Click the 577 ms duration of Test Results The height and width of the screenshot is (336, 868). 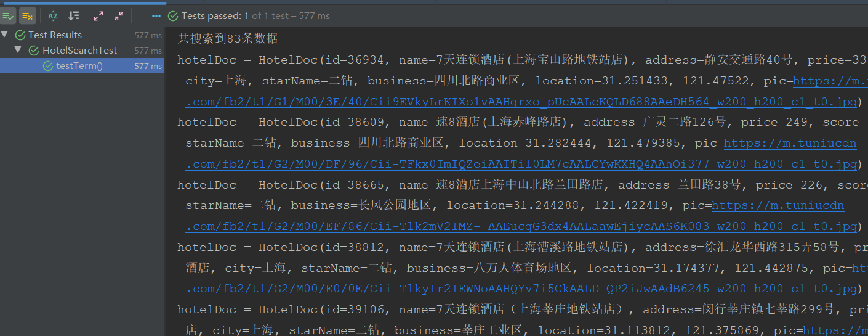pyautogui.click(x=148, y=35)
